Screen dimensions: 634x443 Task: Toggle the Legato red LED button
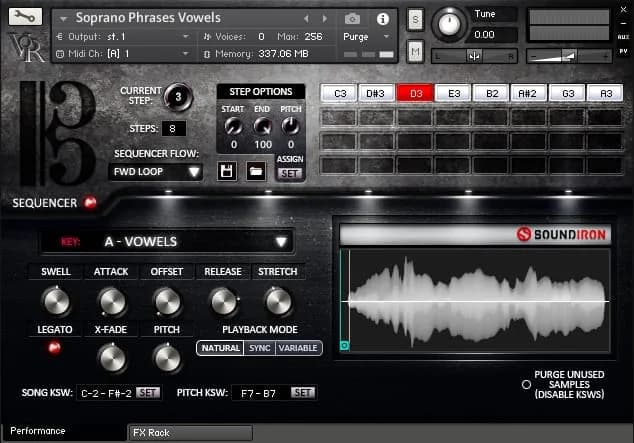[55, 348]
